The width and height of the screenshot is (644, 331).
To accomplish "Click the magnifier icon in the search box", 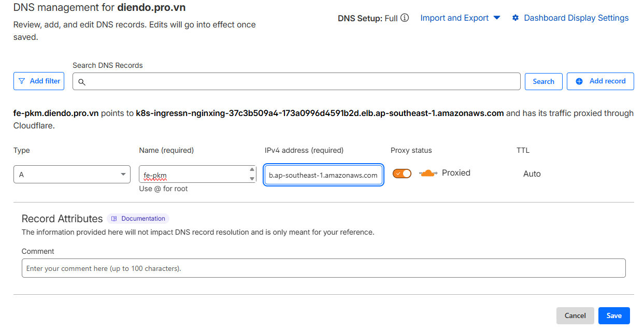I will [82, 82].
